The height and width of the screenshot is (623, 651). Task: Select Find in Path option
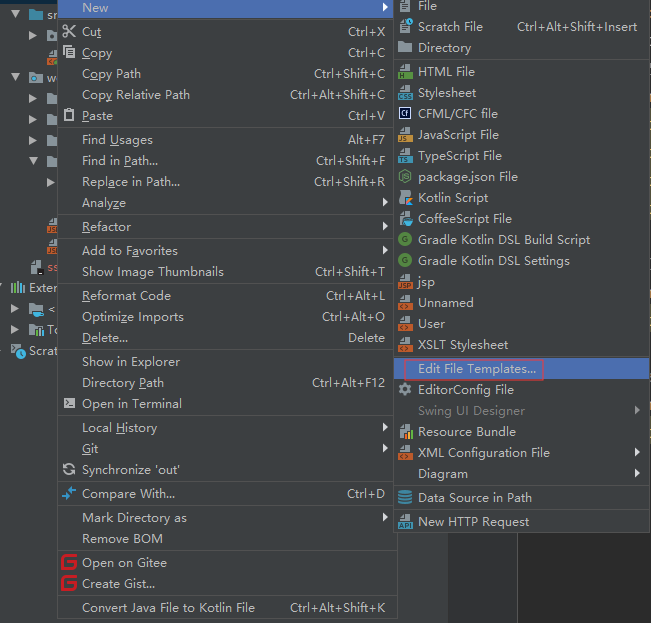(x=225, y=161)
